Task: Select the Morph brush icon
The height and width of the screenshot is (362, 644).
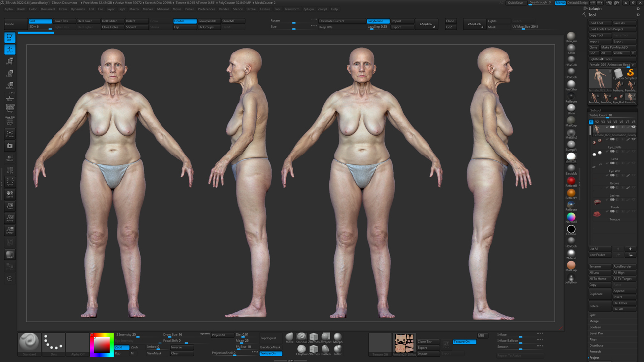Action: pyautogui.click(x=337, y=338)
